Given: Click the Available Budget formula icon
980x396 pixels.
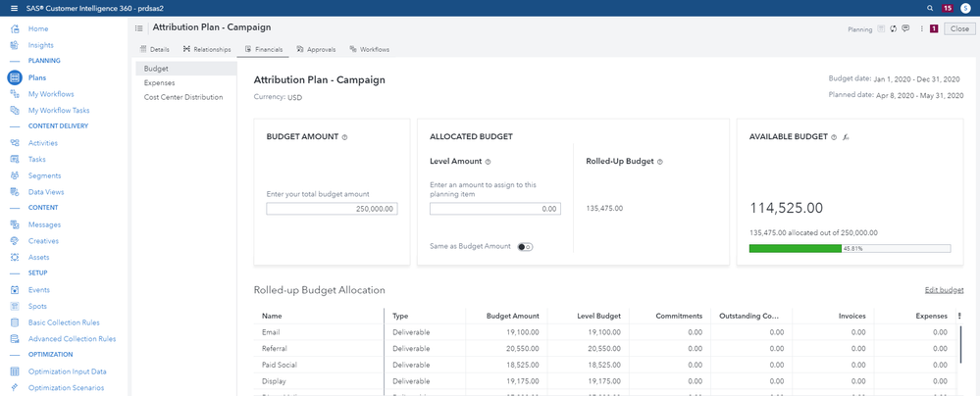Looking at the screenshot, I should coord(847,137).
